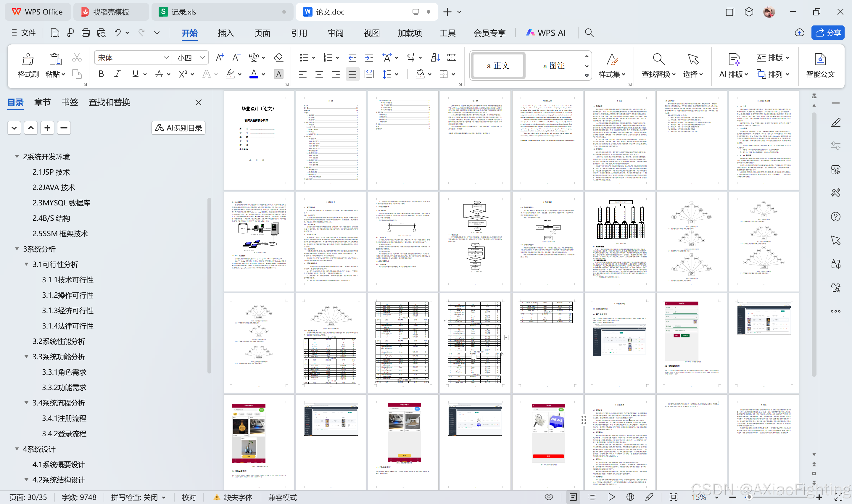The height and width of the screenshot is (504, 852).
Task: Select Center paragraph alignment
Action: pyautogui.click(x=319, y=74)
